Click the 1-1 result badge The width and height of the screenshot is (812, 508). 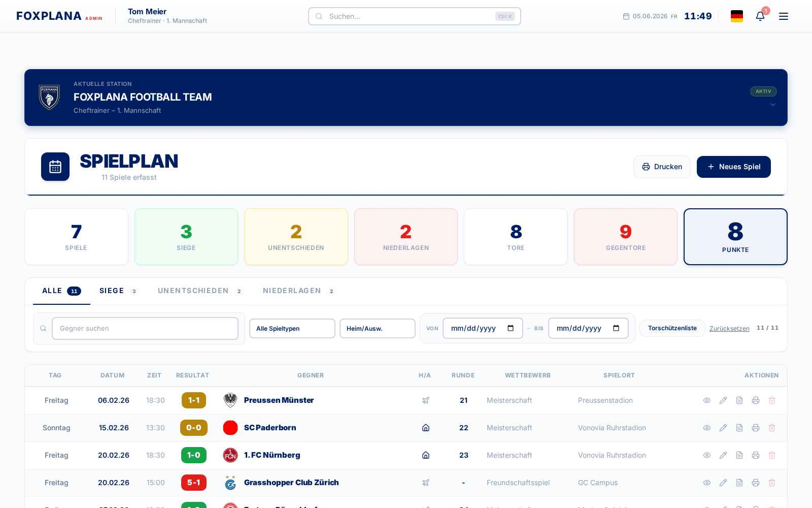[194, 400]
